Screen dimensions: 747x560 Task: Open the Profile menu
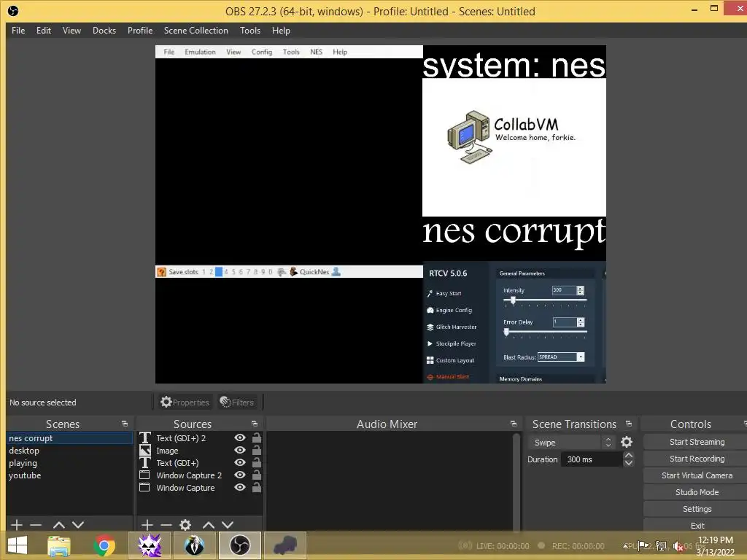pos(140,31)
